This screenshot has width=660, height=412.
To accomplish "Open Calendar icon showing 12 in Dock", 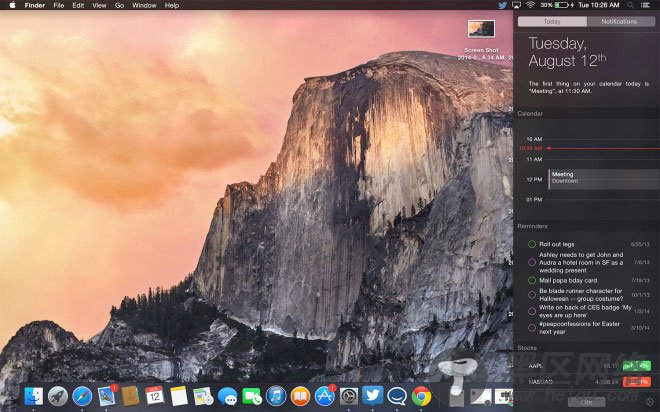I will [x=154, y=396].
